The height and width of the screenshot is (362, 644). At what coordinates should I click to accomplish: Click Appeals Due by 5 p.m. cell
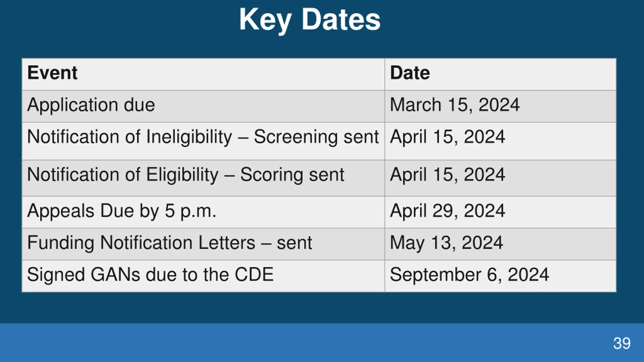(x=203, y=212)
